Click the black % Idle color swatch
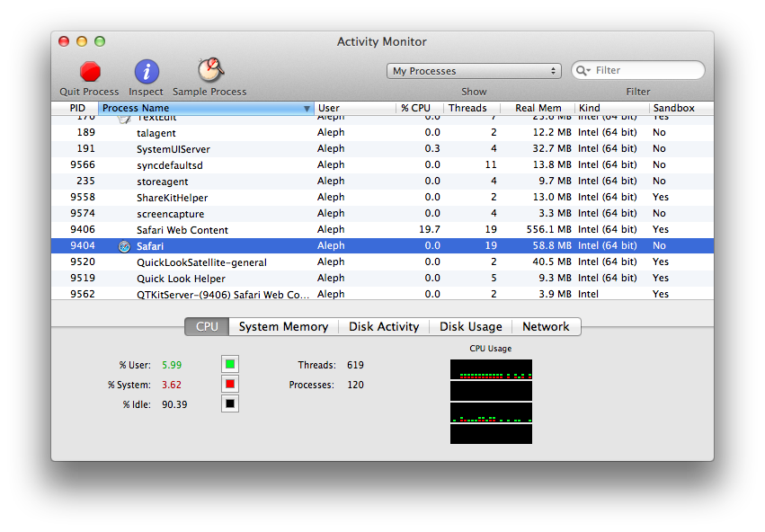Image resolution: width=765 pixels, height=532 pixels. pos(230,403)
